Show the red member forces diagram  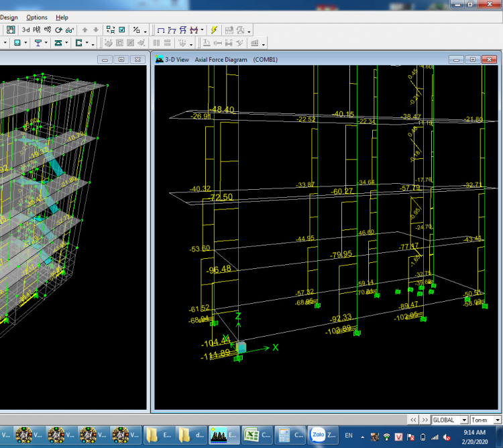pos(194,30)
